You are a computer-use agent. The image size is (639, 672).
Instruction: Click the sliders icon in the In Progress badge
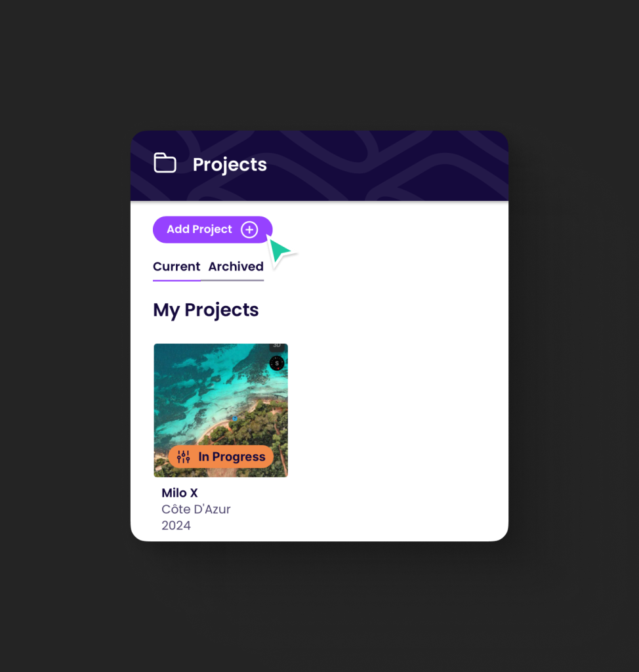184,457
